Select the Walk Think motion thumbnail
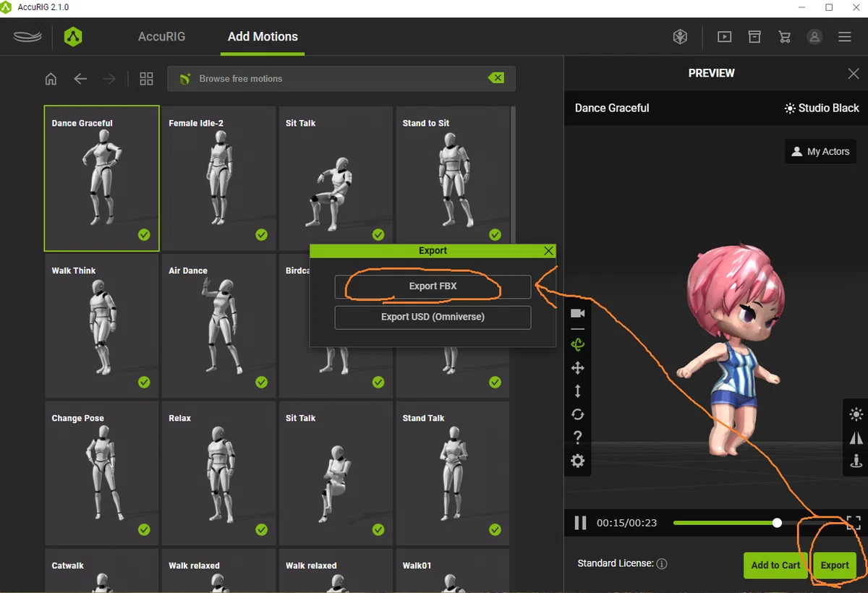 pyautogui.click(x=102, y=326)
